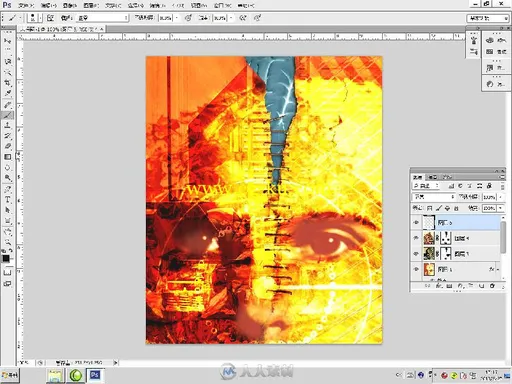Enable airbrush mode in options bar
This screenshot has height=384, width=512.
[243, 18]
